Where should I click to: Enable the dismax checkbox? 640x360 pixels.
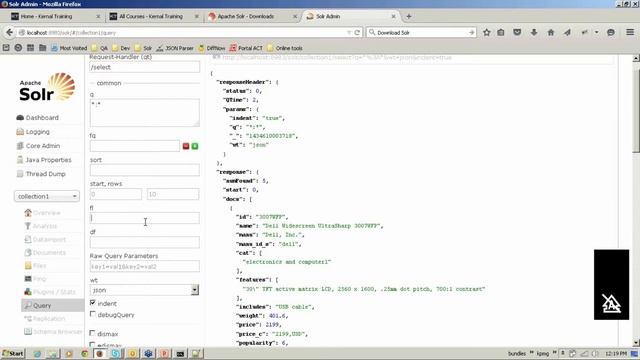[93, 333]
